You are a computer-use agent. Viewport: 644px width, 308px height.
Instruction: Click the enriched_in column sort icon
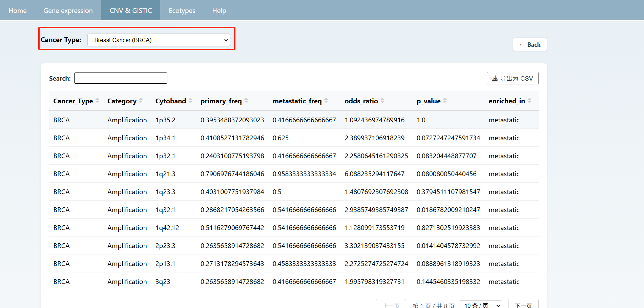pos(529,101)
